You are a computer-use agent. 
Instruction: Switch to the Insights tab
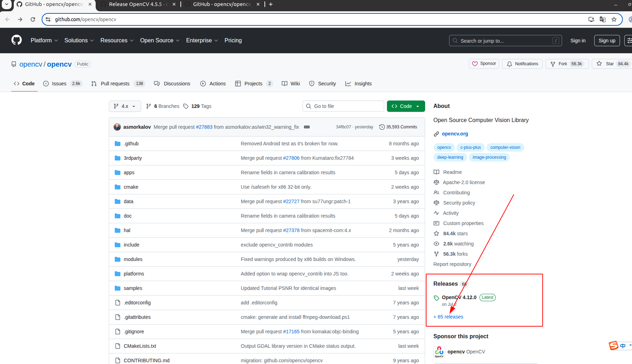[359, 84]
